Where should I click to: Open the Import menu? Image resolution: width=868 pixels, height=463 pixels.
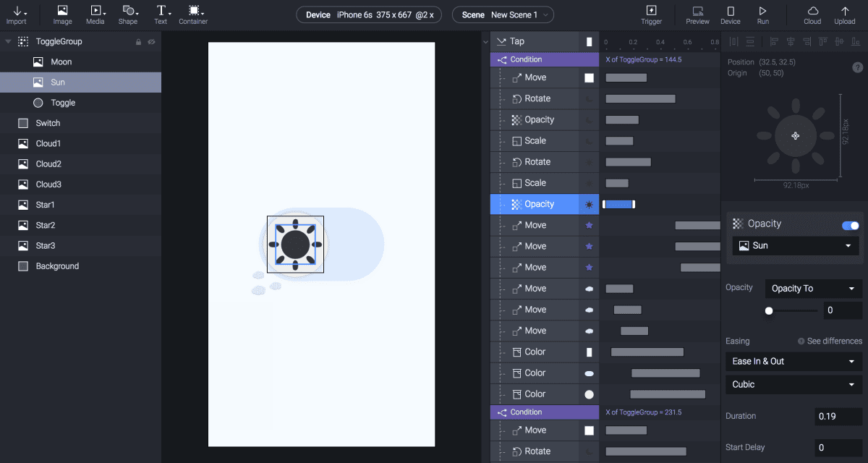[16, 14]
